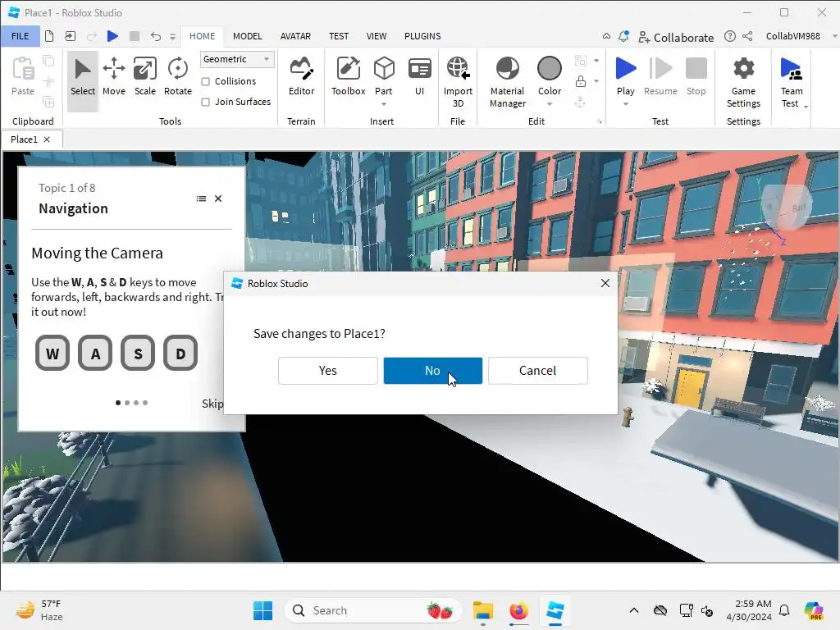Click the Windows Start button
The image size is (840, 630).
click(262, 610)
